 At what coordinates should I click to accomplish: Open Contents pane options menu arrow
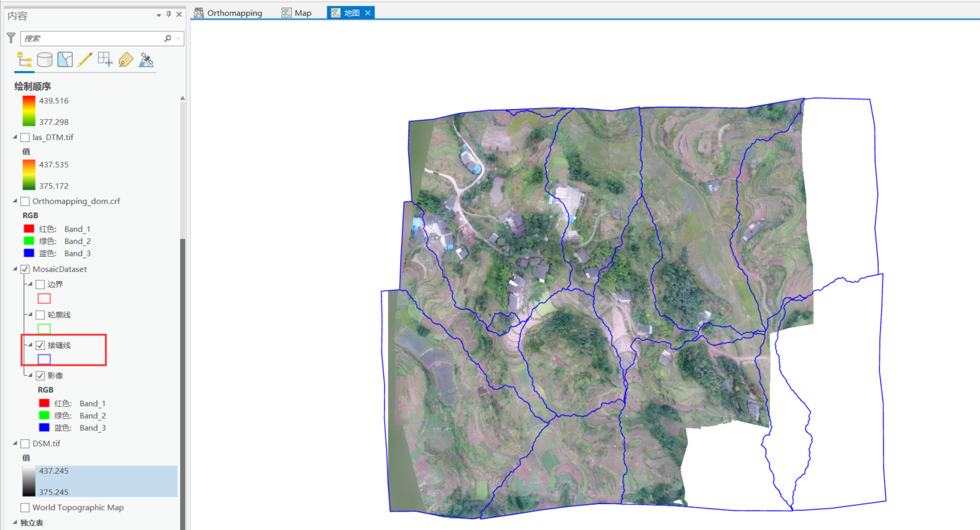tap(158, 15)
